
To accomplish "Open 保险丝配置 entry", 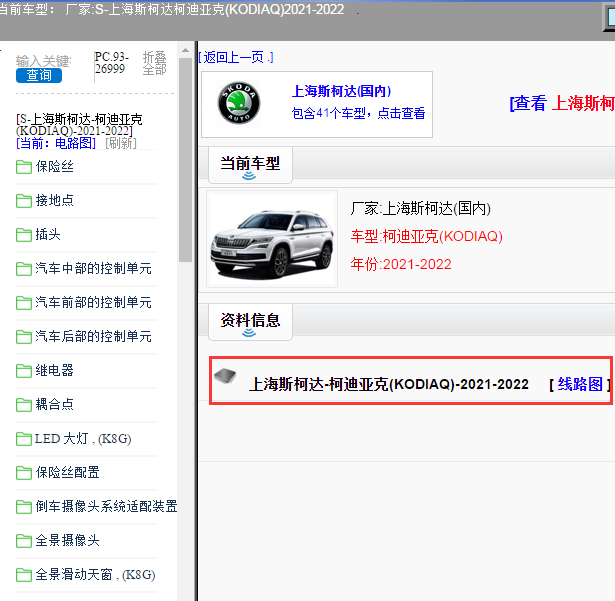I will point(67,472).
